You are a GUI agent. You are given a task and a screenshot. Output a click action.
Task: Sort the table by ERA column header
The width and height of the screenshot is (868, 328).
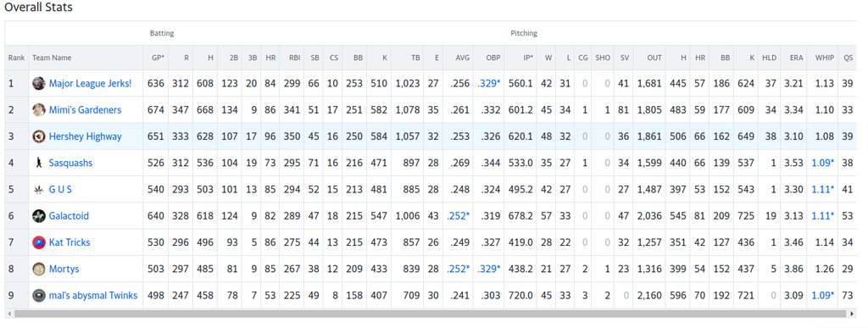tap(796, 58)
